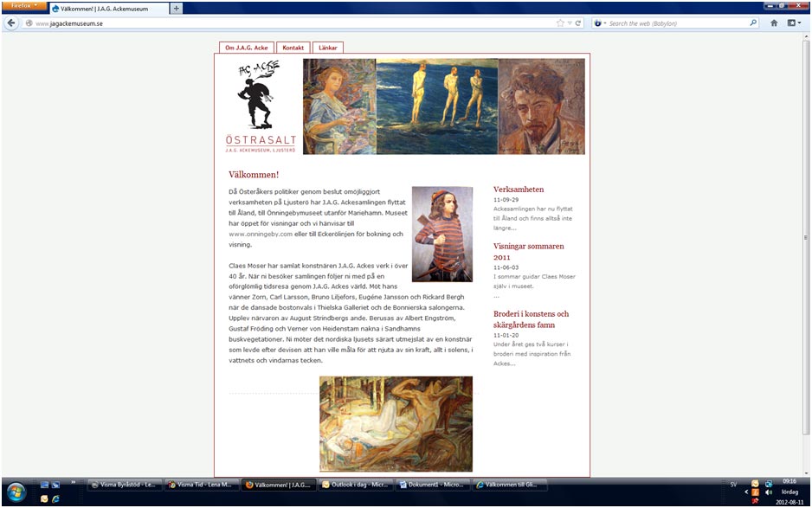Click the Show Desktop quick launch icon
The height and width of the screenshot is (508, 812).
click(44, 485)
